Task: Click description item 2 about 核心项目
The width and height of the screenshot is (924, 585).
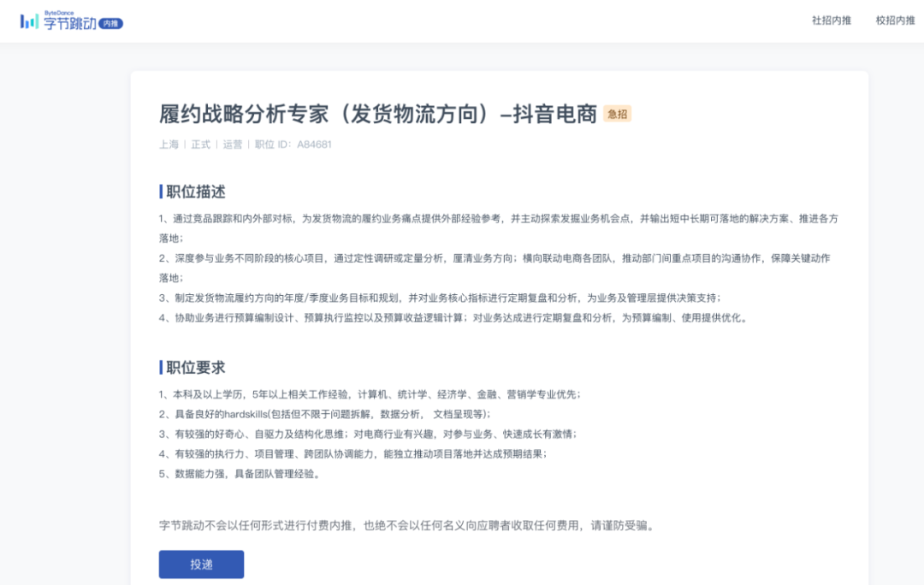Action: click(495, 268)
